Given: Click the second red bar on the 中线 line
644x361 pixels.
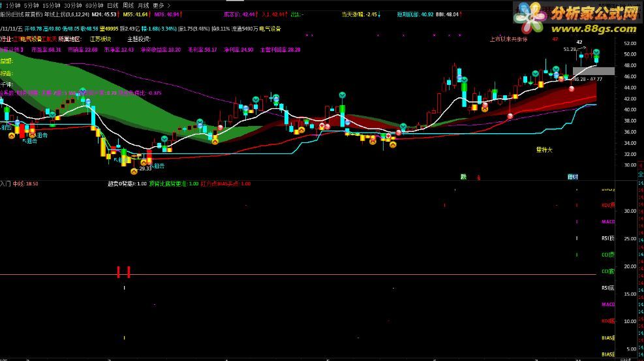Looking at the screenshot, I should point(129,272).
